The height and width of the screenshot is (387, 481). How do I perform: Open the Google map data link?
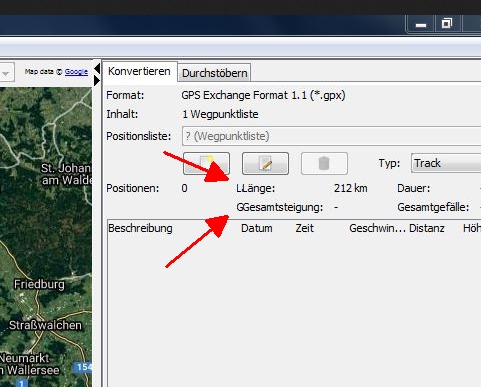76,72
